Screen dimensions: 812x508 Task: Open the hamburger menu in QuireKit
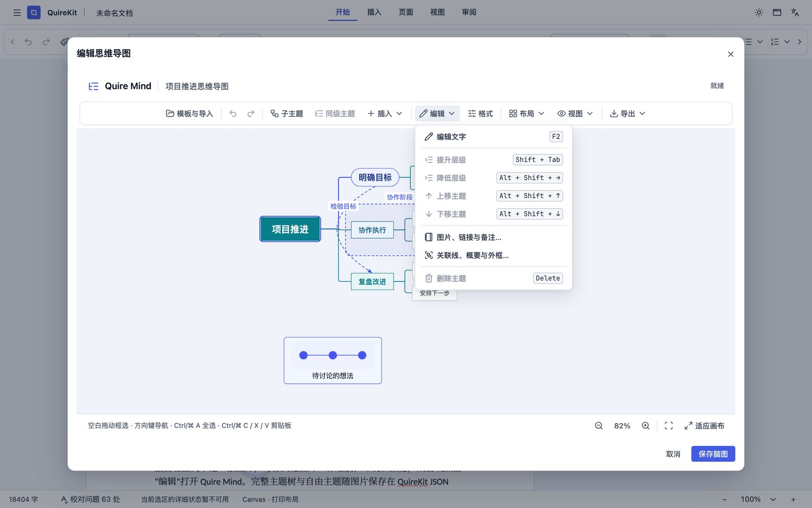pos(17,13)
